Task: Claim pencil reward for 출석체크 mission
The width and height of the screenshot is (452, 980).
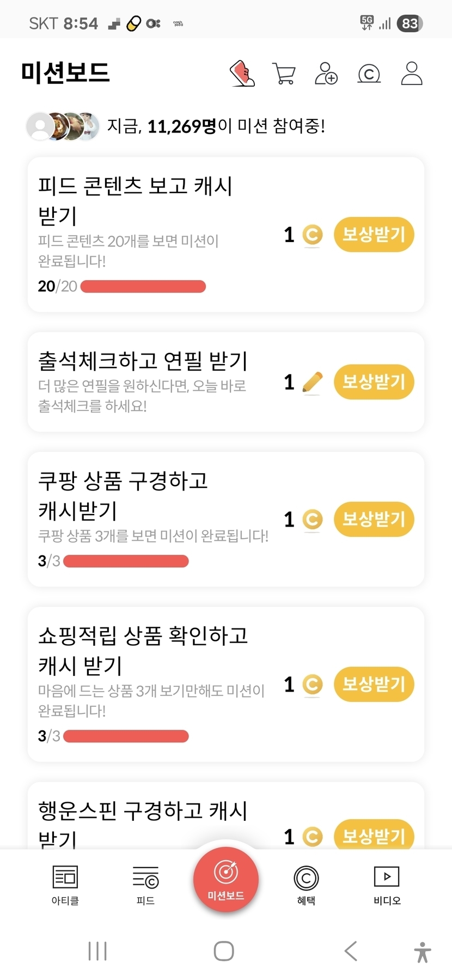Action: tap(374, 382)
